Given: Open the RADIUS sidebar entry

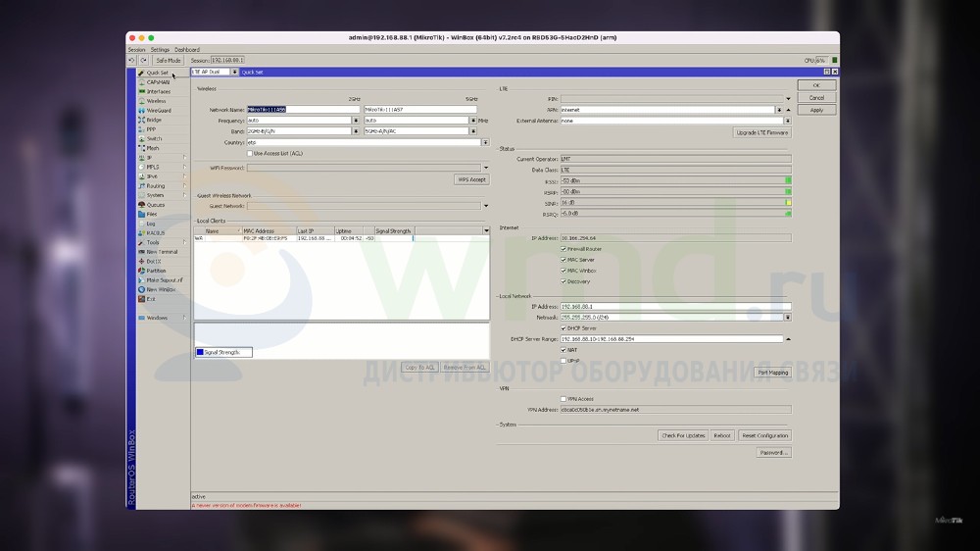Looking at the screenshot, I should pos(156,232).
